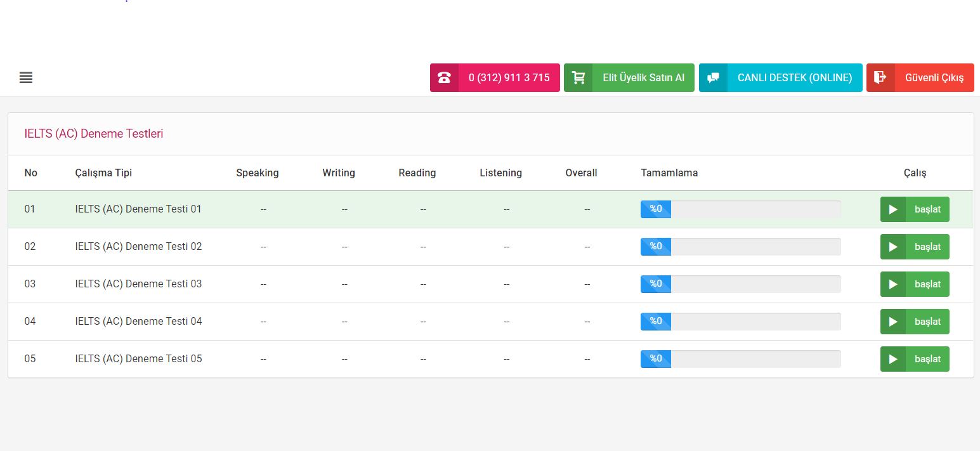Viewport: 980px width, 451px height.
Task: Click the progress bar for test 03
Action: [x=741, y=284]
